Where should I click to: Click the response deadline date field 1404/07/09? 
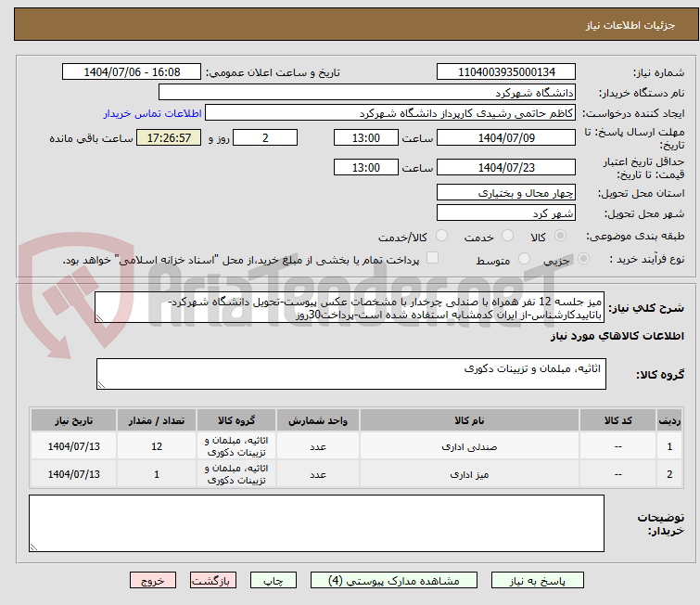click(505, 138)
